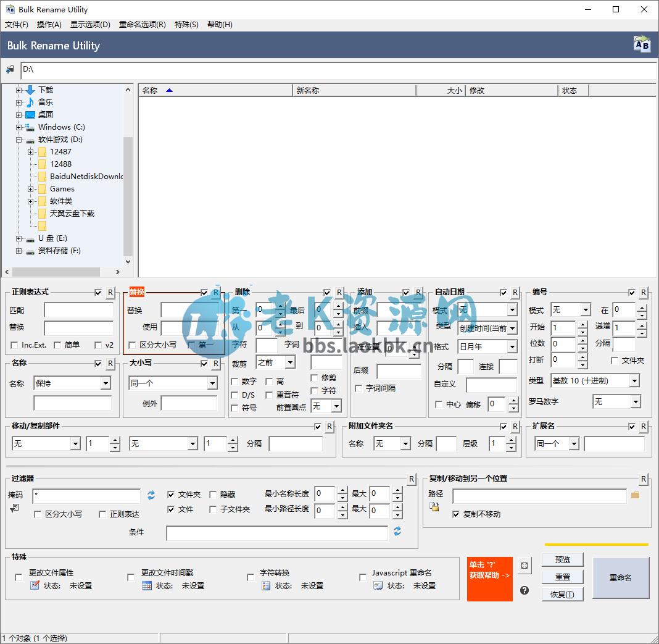659x644 pixels.
Task: Open the 帮助(H) menu
Action: click(x=220, y=25)
